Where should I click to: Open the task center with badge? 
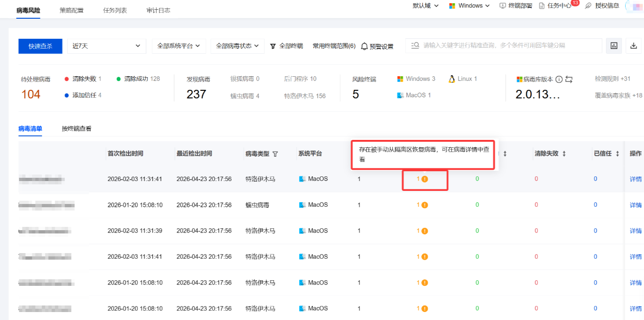pyautogui.click(x=555, y=6)
